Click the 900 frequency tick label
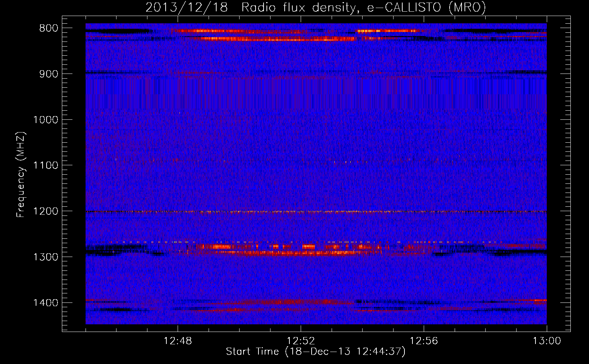This screenshot has width=589, height=364. point(48,74)
